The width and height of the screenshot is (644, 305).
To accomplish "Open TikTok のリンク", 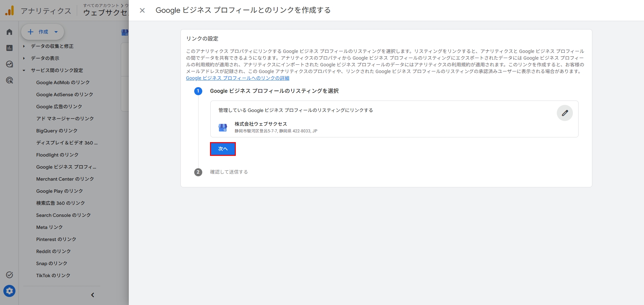I will [x=53, y=276].
